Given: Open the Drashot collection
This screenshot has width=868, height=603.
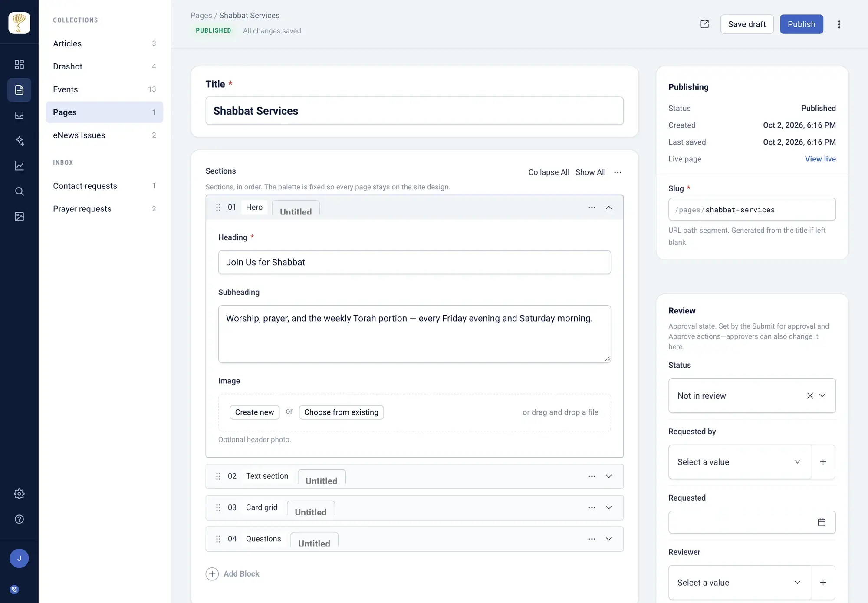Looking at the screenshot, I should point(104,66).
